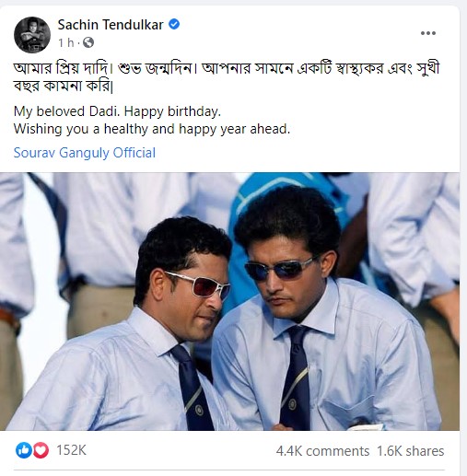The image size is (467, 476).
Task: Open the three-dot post options menu
Action: pyautogui.click(x=428, y=33)
